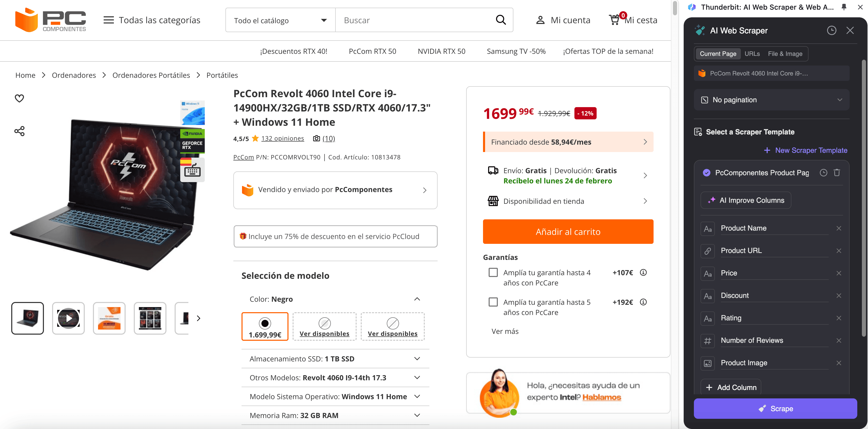Image resolution: width=868 pixels, height=429 pixels.
Task: Open the File & Image tab
Action: [785, 54]
